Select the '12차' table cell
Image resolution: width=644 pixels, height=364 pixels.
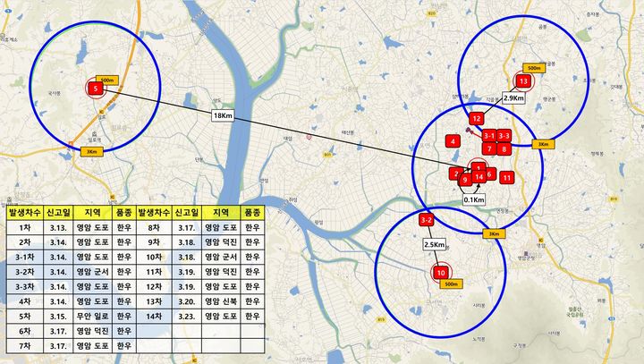(x=154, y=287)
